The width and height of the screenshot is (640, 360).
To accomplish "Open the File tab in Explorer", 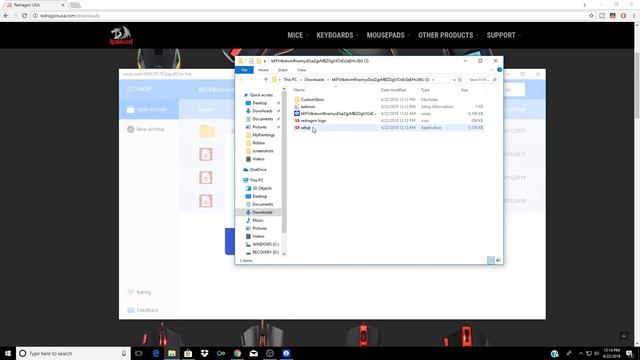I will click(x=244, y=70).
